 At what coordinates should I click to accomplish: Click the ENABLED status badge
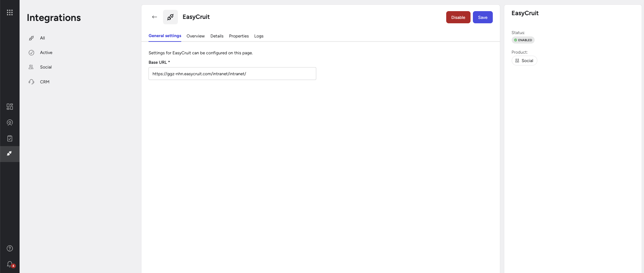tap(523, 40)
